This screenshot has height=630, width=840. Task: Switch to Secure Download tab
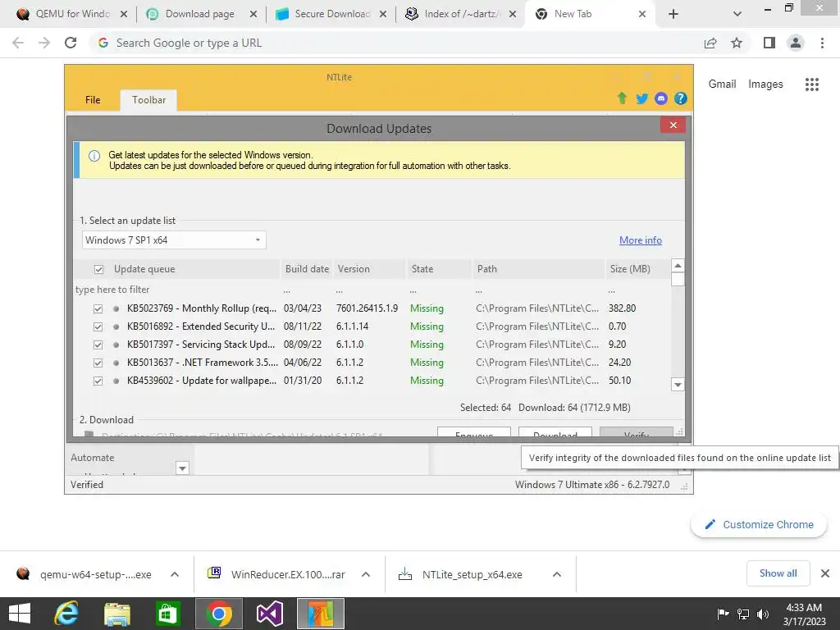331,14
